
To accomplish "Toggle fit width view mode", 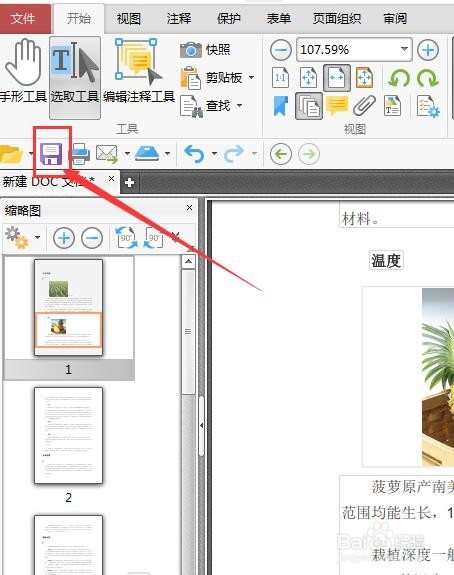I will pos(337,78).
